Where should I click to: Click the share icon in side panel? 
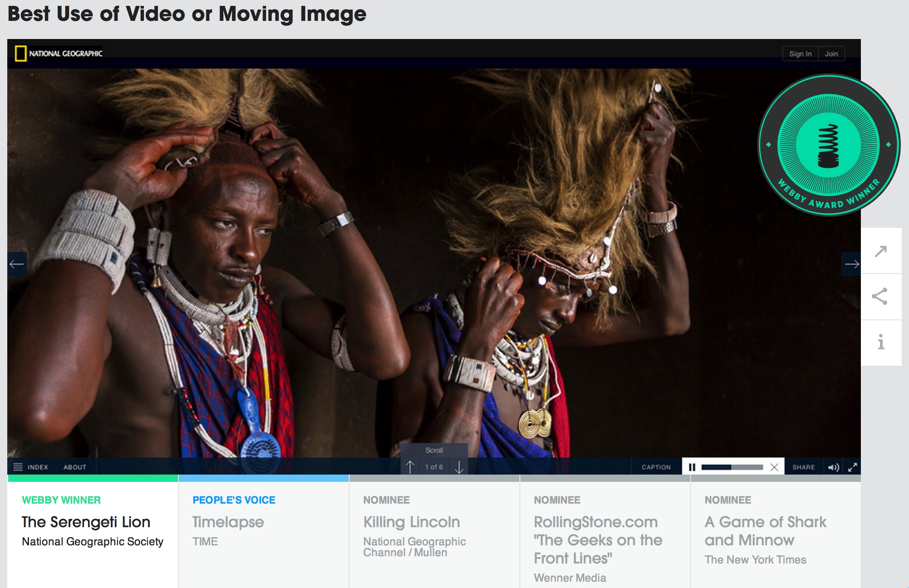[881, 297]
